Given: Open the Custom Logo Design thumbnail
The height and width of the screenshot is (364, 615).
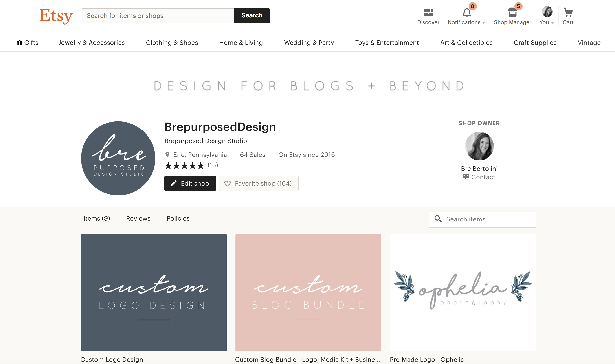Looking at the screenshot, I should (154, 293).
